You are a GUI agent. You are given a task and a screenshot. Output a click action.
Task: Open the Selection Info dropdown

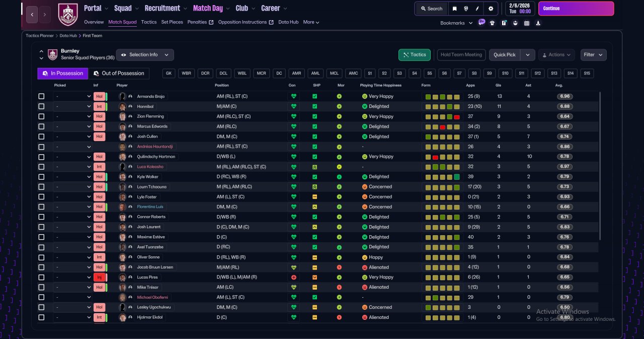[145, 55]
